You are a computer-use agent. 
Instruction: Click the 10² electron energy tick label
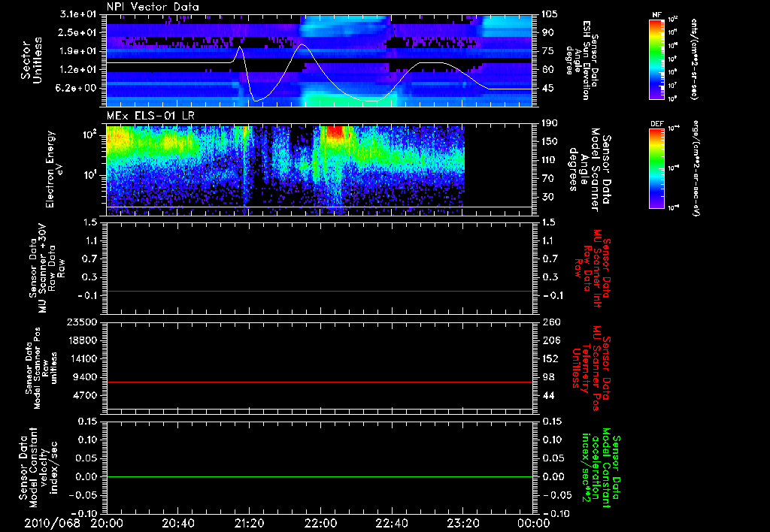click(90, 134)
